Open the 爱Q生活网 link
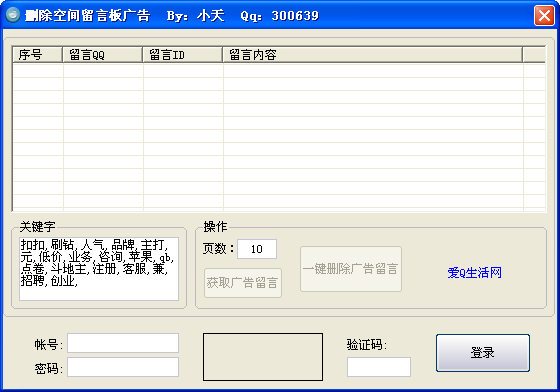The image size is (560, 392). [474, 273]
